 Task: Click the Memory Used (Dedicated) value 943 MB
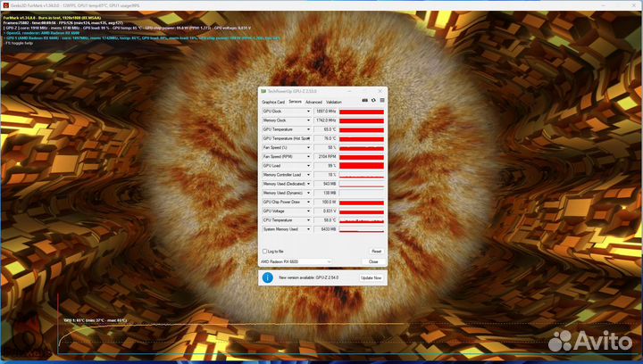(x=326, y=184)
